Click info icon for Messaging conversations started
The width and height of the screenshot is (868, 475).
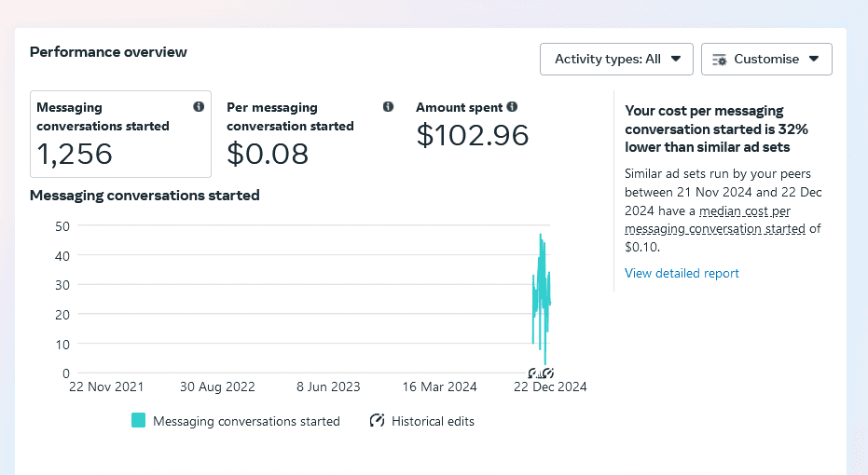click(199, 107)
